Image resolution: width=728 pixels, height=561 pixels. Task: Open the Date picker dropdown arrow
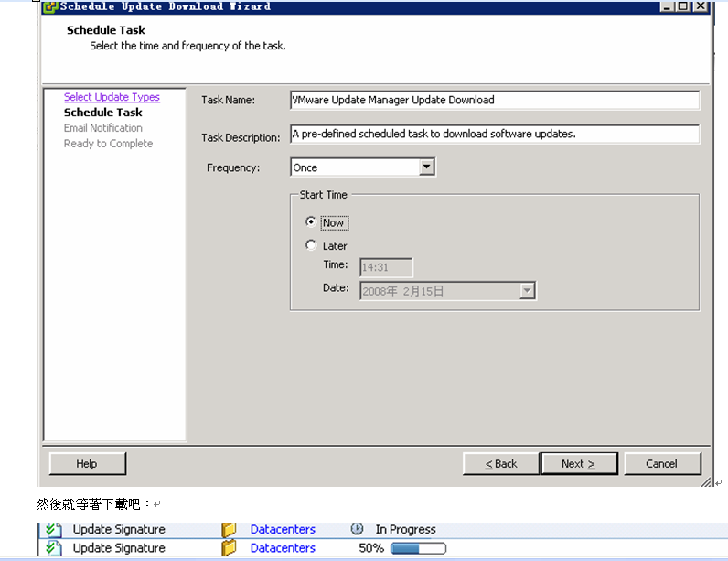click(527, 291)
